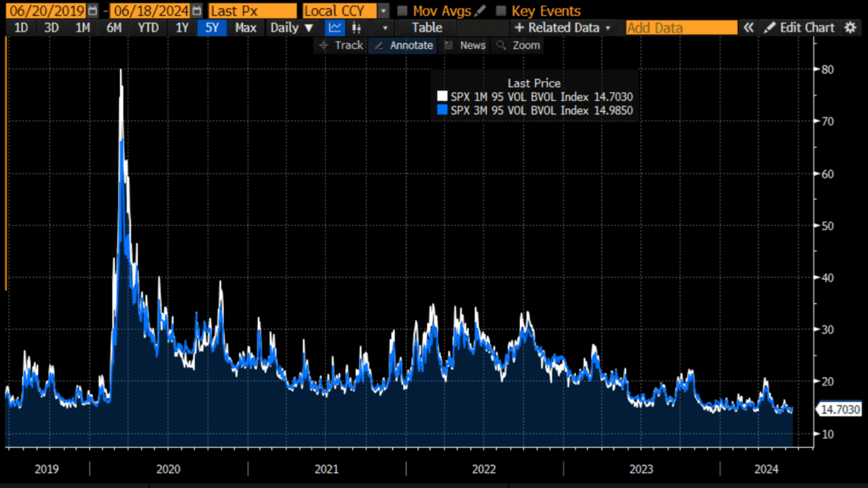Click the Add Data input field

coord(680,27)
